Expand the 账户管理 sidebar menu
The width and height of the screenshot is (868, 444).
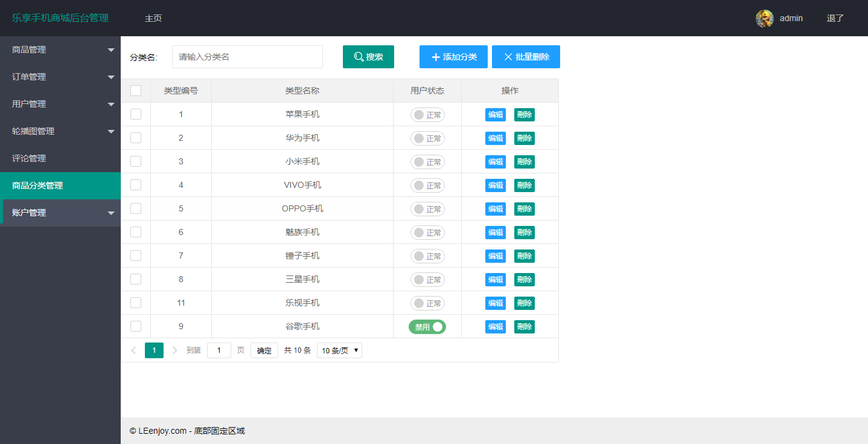(x=60, y=213)
